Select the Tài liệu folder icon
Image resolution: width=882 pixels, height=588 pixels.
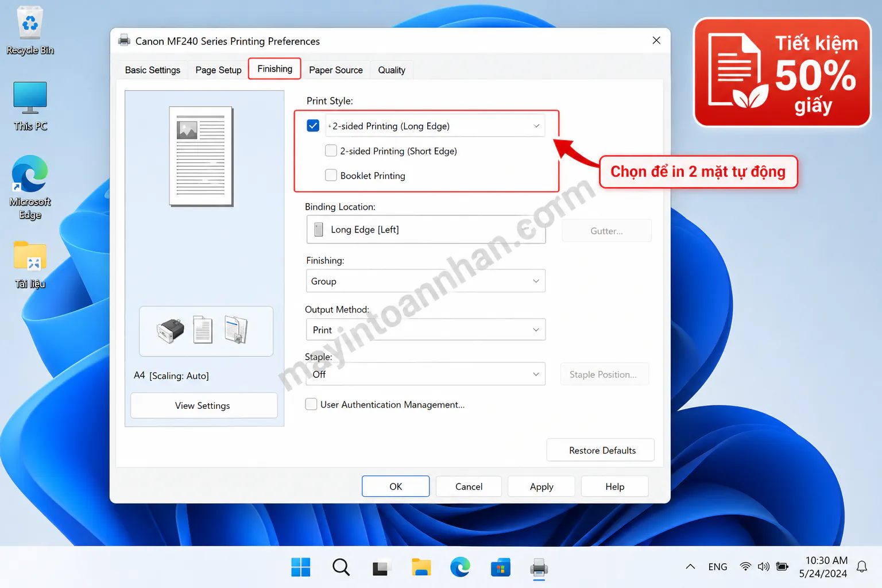(30, 265)
